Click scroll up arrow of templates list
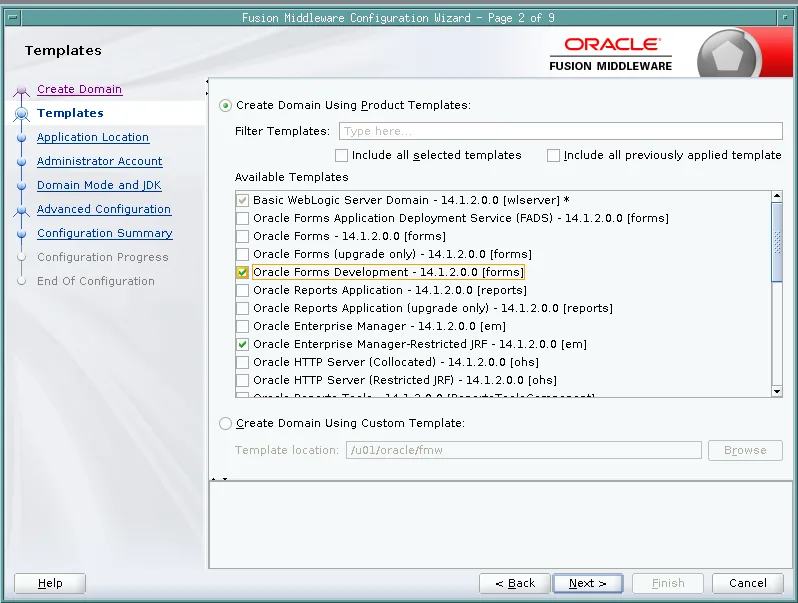 coord(777,196)
